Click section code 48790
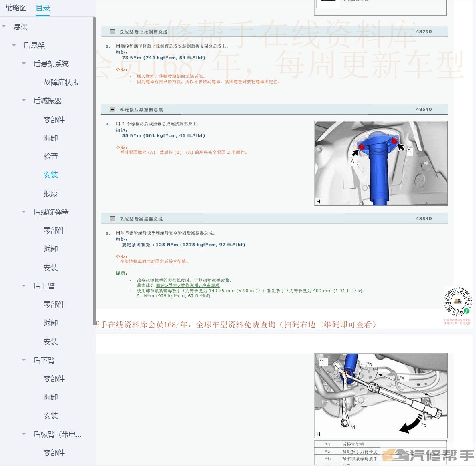The image size is (476, 466). click(x=424, y=32)
